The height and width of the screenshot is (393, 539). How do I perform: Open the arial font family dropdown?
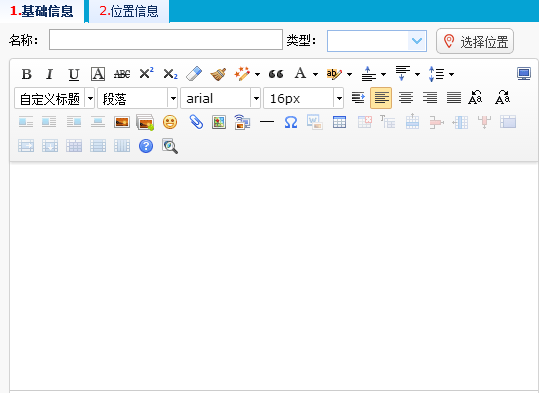256,98
